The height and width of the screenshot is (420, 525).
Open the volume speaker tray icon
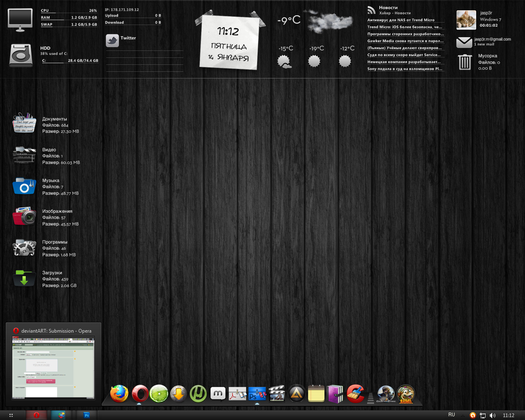click(x=493, y=415)
